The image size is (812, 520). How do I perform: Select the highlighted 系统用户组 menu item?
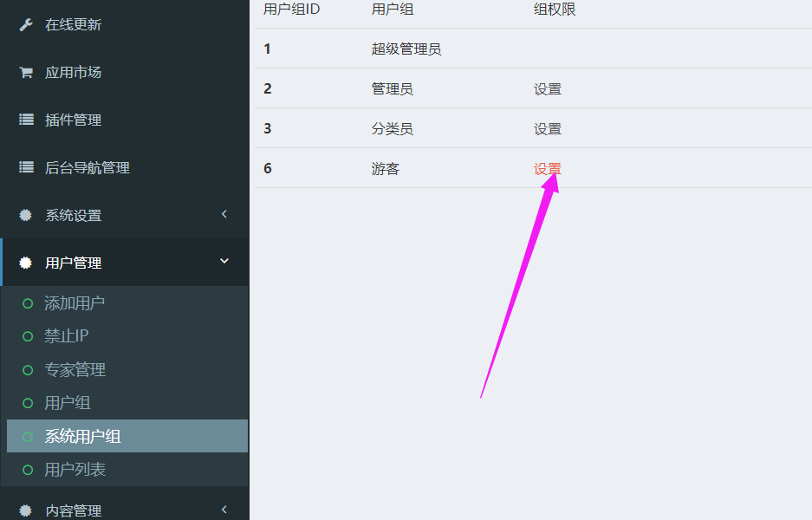(x=82, y=437)
